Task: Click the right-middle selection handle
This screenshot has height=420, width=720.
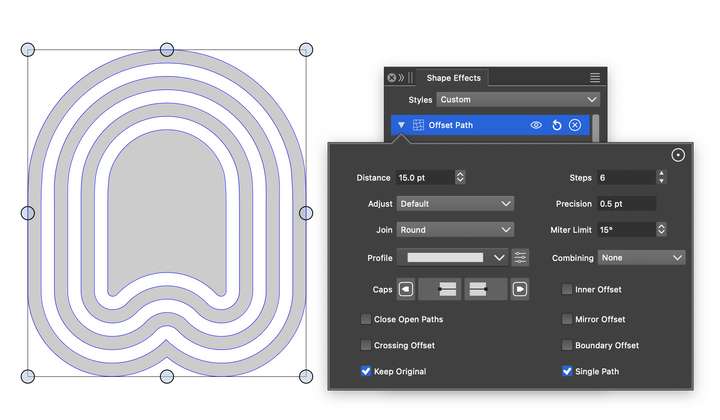Action: pos(306,213)
